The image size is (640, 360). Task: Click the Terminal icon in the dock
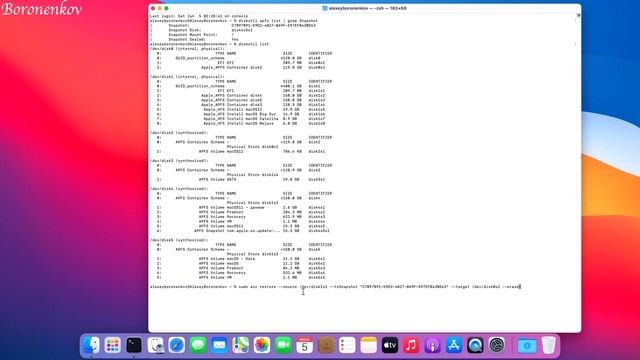pyautogui.click(x=134, y=345)
